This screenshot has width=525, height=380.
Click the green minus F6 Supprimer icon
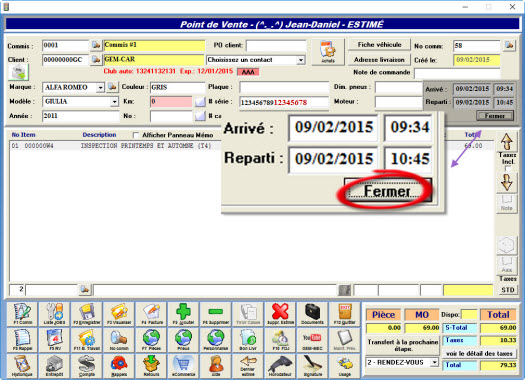[216, 314]
